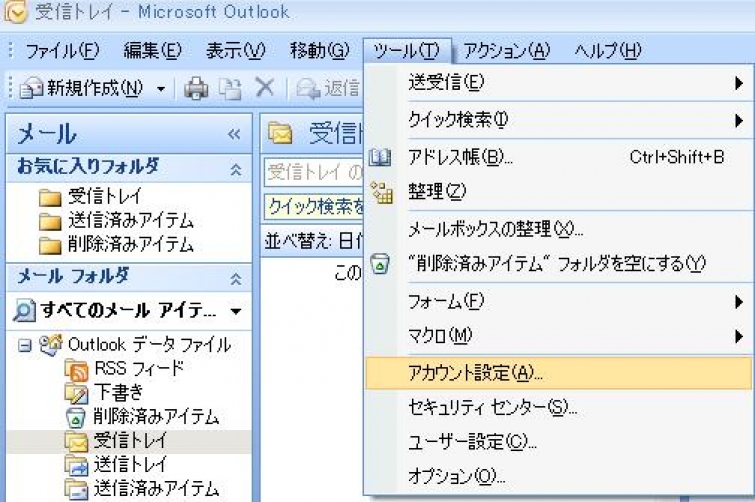Image resolution: width=755 pixels, height=502 pixels.
Task: Click the empty deleted items trash icon
Action: click(x=380, y=263)
